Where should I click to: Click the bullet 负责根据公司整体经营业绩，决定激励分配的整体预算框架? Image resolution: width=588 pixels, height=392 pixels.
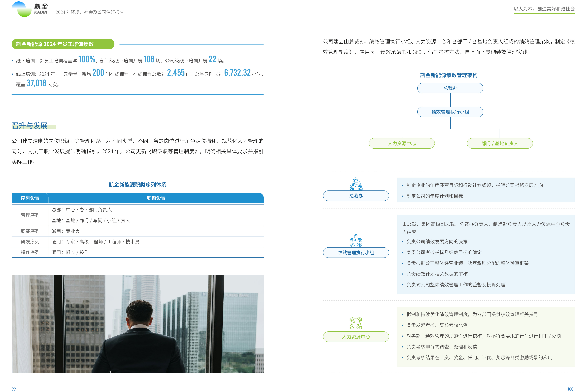467,263
